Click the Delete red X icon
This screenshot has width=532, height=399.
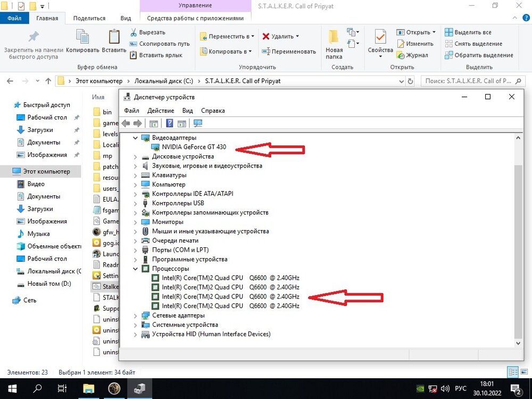coord(266,36)
